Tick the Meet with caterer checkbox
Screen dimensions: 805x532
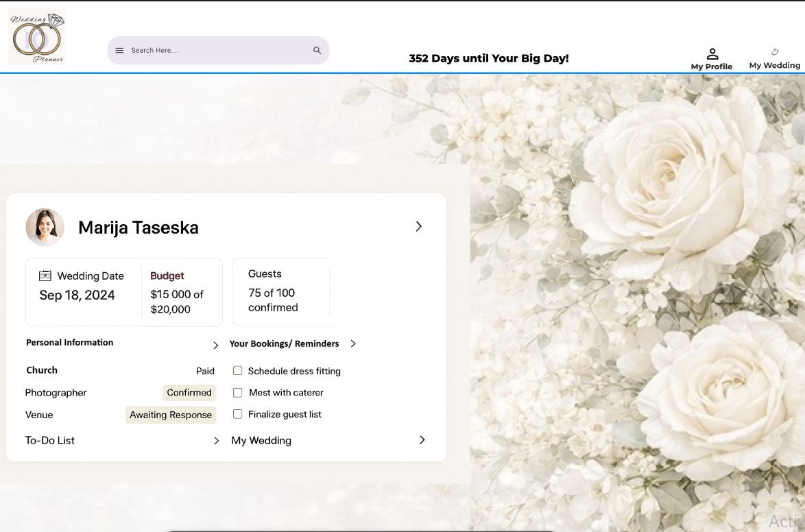(x=238, y=393)
